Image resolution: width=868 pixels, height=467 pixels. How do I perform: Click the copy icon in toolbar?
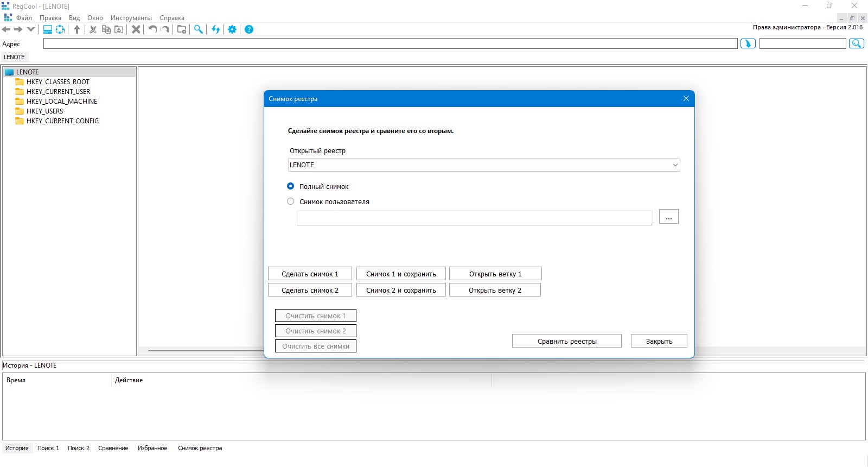[x=106, y=29]
